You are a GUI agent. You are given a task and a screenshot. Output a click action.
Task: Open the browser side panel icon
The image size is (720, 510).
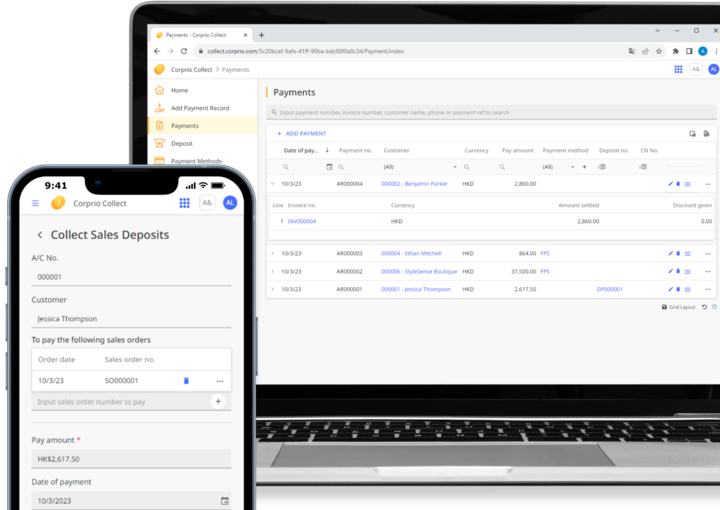(x=689, y=51)
